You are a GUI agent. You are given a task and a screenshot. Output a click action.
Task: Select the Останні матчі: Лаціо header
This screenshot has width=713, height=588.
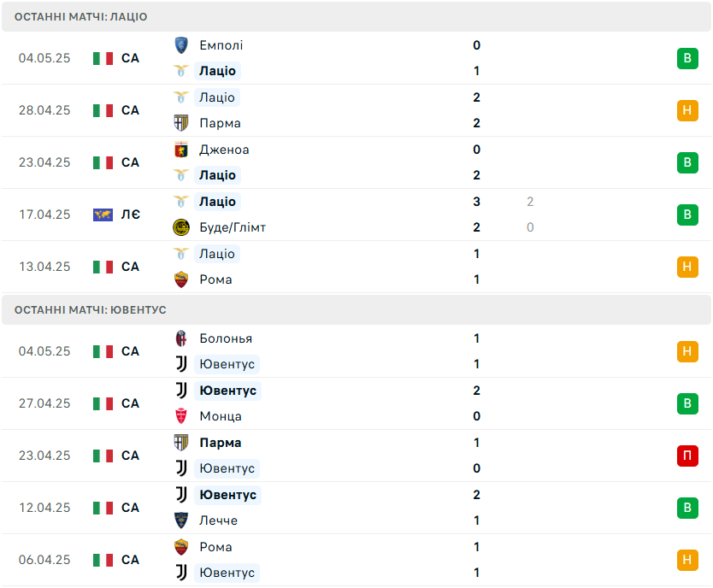(x=356, y=17)
